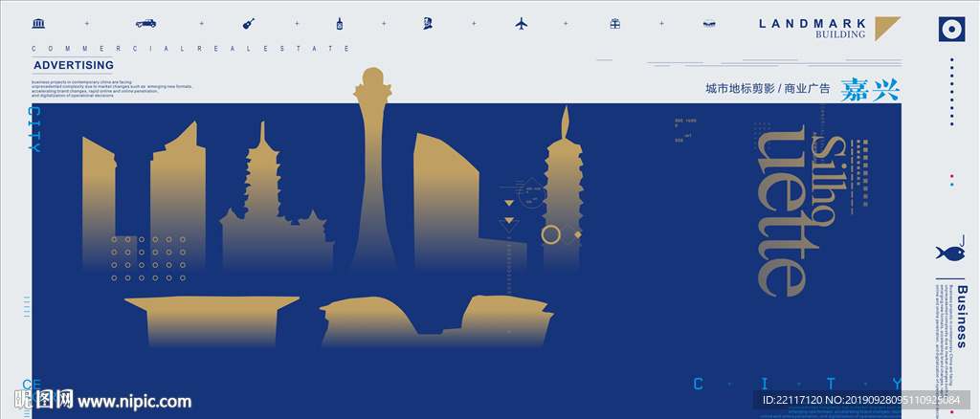Select the pagoda silhouette with flame spire
Screen dimensions: 980x419
563,187
